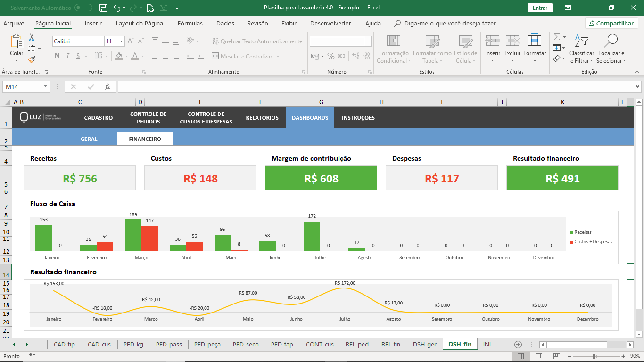Image resolution: width=644 pixels, height=362 pixels.
Task: Go to the GERAL dashboard tab
Action: (x=89, y=139)
